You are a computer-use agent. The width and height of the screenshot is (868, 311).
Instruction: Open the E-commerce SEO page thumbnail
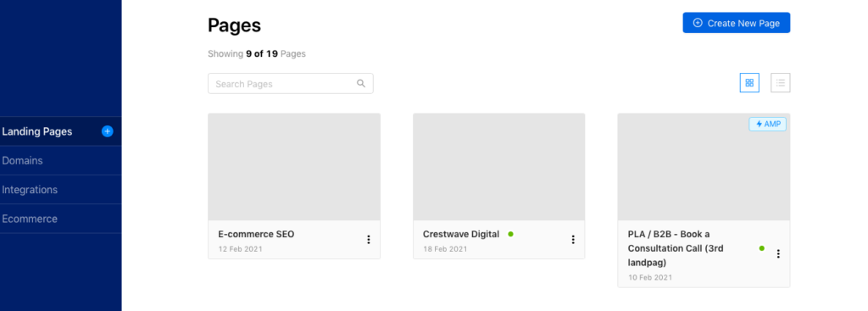[x=294, y=167]
